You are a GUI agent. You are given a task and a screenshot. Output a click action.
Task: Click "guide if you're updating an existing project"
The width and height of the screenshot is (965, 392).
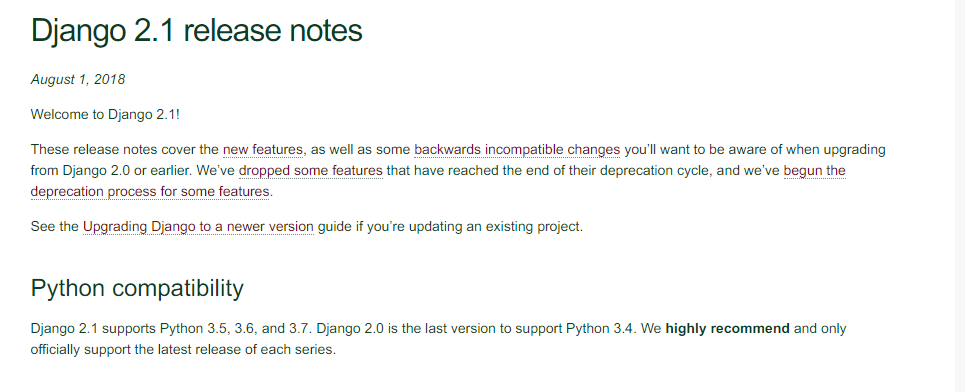[x=450, y=226]
